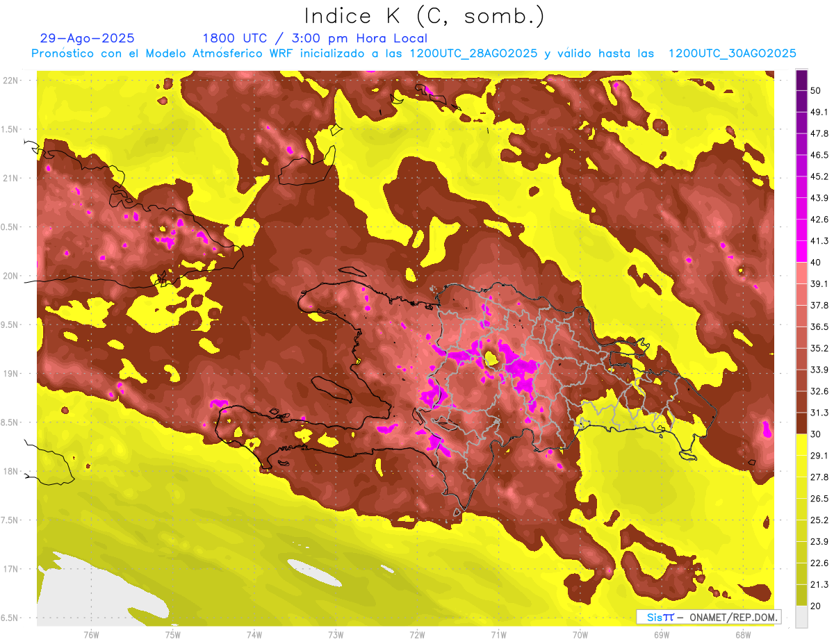
Task: Click the 68W longitude axis label
Action: point(742,634)
